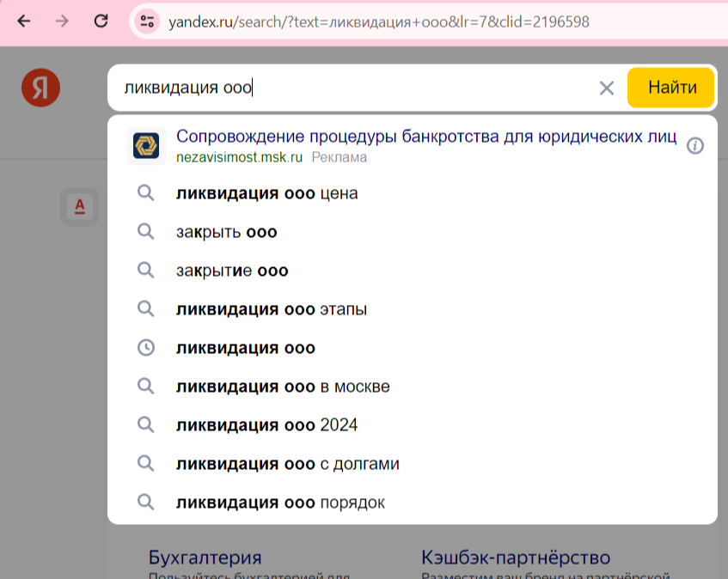The image size is (728, 579).
Task: Click the browser back arrow
Action: [23, 21]
